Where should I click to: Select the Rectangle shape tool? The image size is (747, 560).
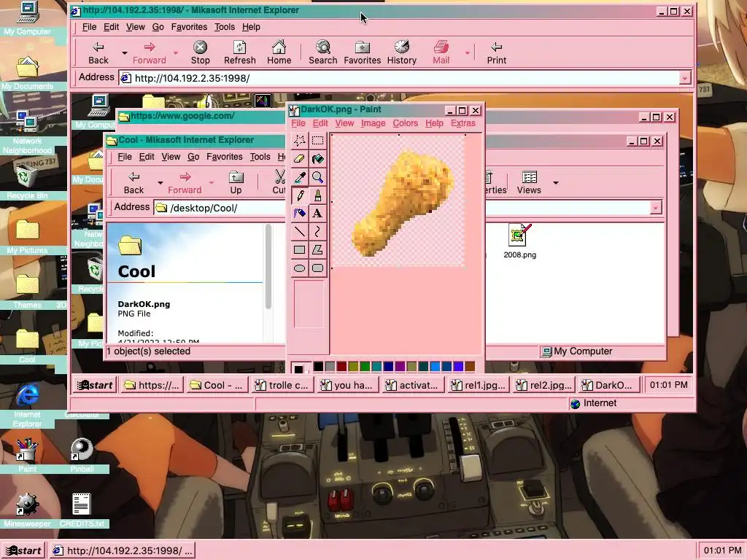click(x=300, y=249)
